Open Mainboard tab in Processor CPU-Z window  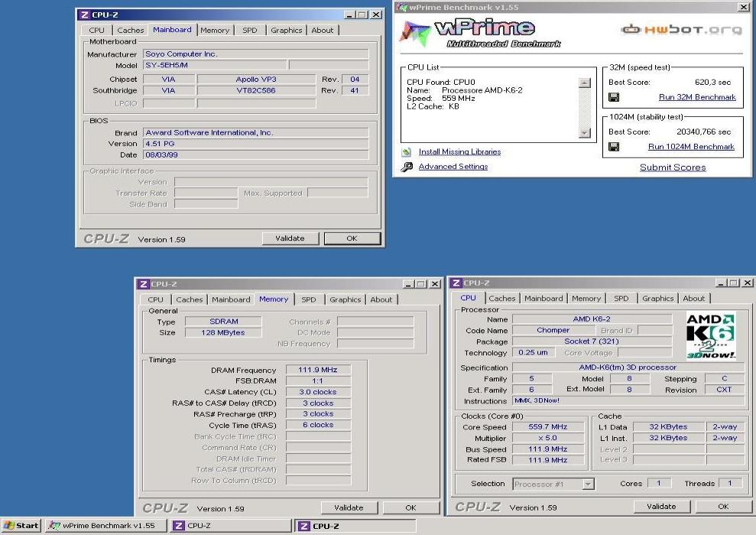click(543, 299)
